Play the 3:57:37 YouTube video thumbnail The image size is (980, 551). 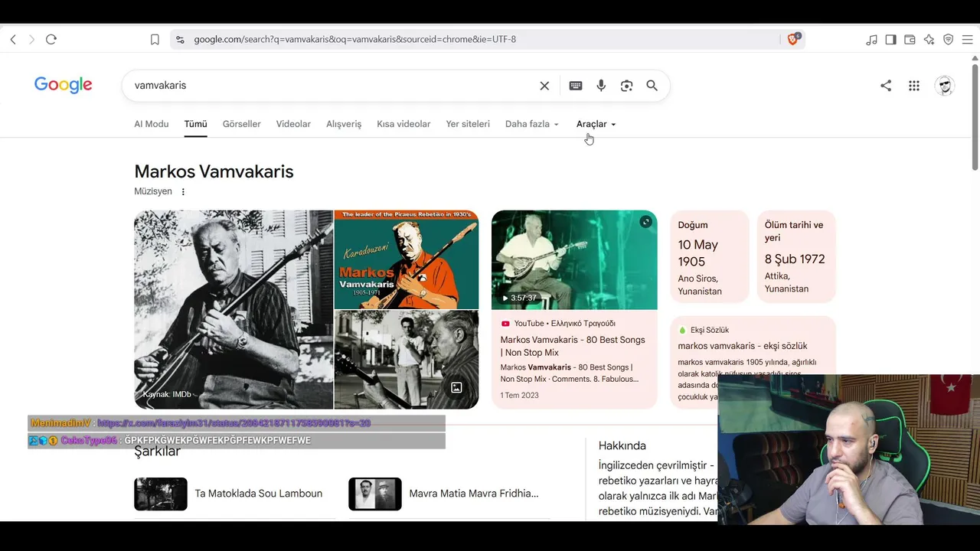pos(574,259)
